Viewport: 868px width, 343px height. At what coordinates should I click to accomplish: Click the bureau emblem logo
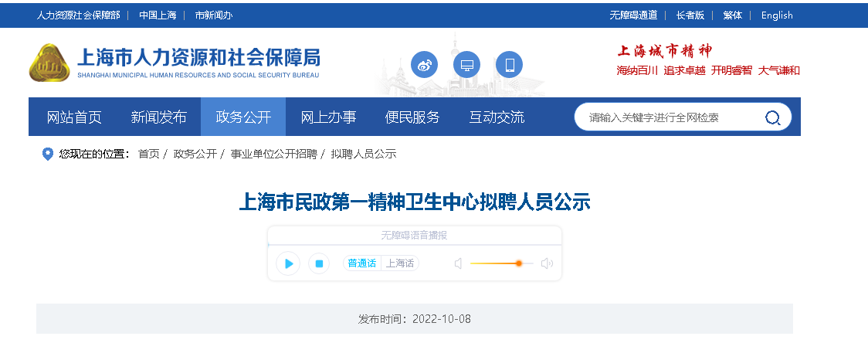(x=49, y=62)
